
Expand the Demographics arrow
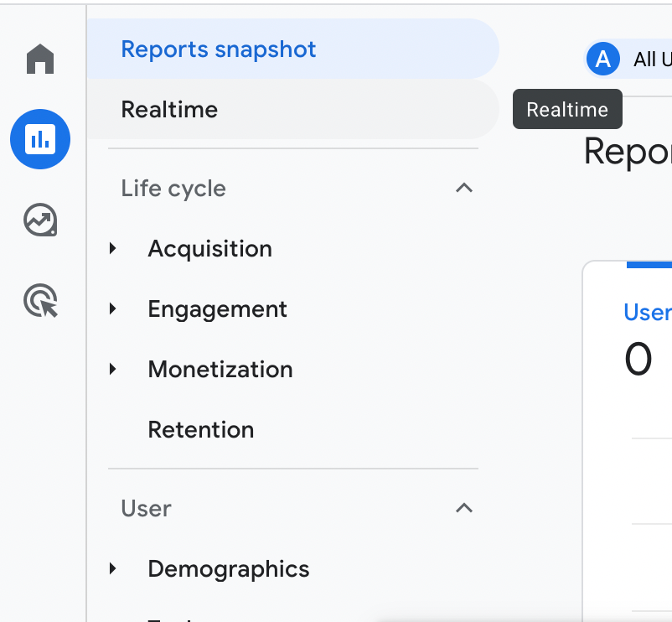point(113,568)
